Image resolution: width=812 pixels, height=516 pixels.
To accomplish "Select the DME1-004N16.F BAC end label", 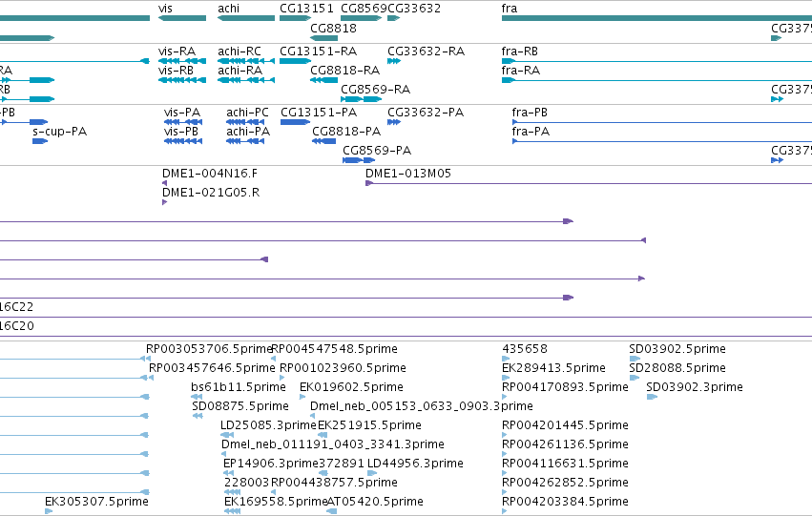I will (x=210, y=174).
